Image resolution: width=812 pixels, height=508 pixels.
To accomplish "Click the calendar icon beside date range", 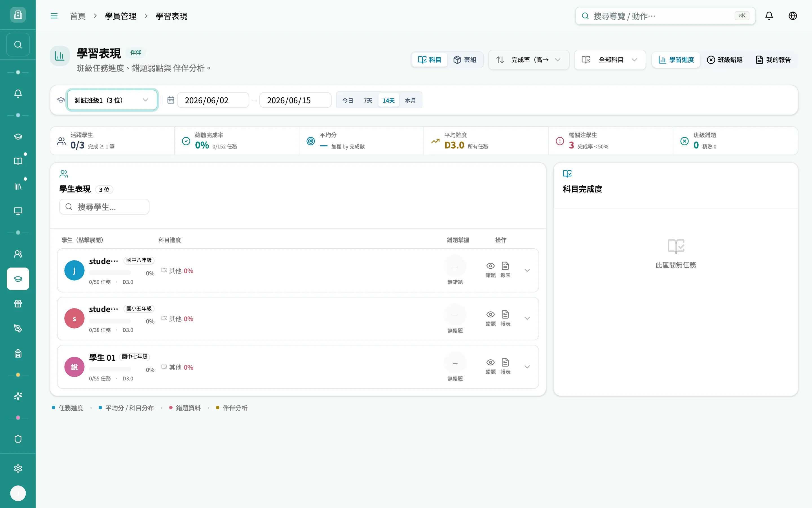I will pyautogui.click(x=171, y=100).
